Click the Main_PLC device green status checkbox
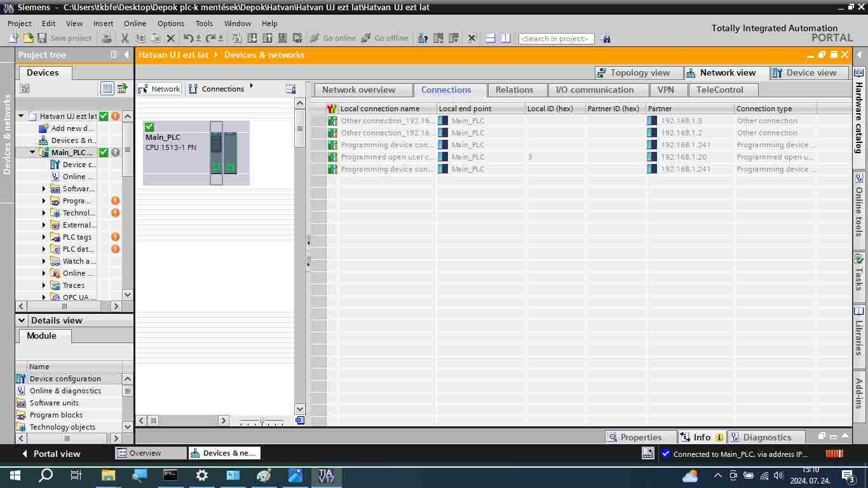The height and width of the screenshot is (488, 868). coord(149,127)
